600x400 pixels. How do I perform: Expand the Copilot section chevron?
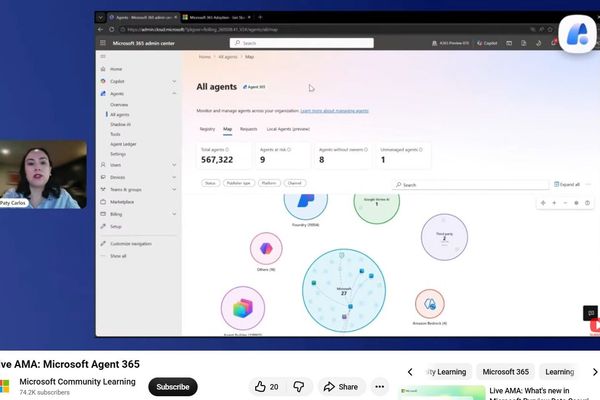click(174, 81)
